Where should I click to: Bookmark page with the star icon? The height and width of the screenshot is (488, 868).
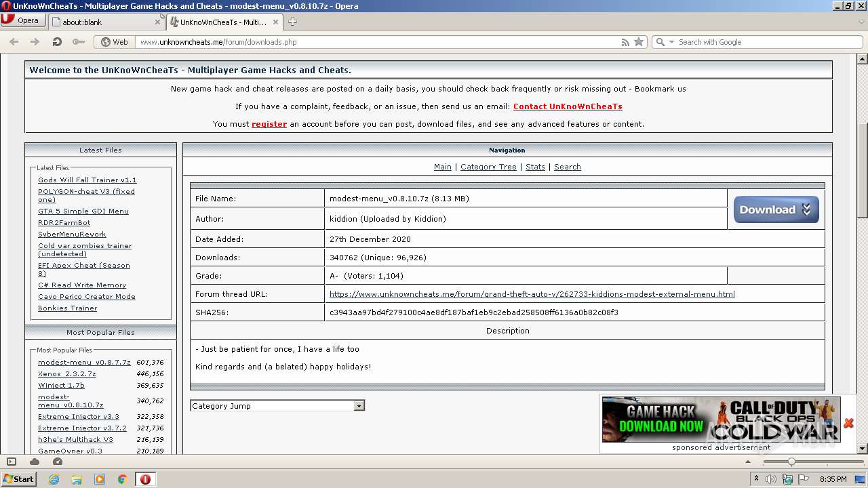point(639,42)
